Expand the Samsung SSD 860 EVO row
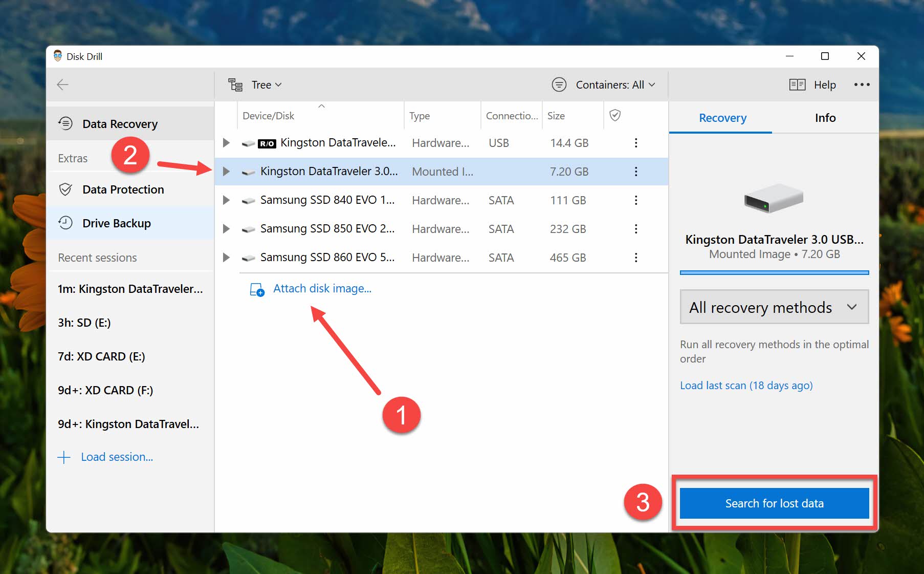 tap(226, 258)
